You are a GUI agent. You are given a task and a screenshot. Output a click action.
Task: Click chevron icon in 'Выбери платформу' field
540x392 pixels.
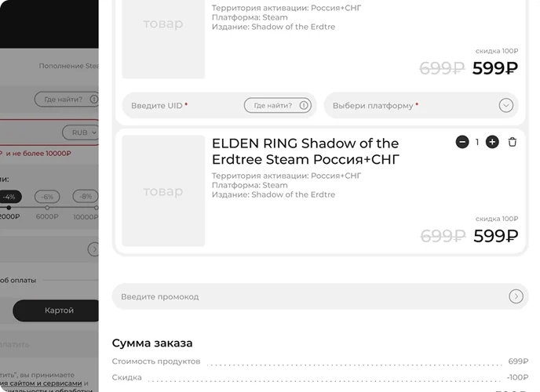tap(506, 105)
